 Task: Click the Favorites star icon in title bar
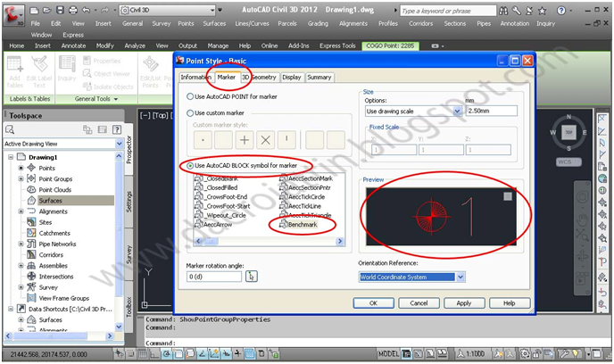click(542, 11)
